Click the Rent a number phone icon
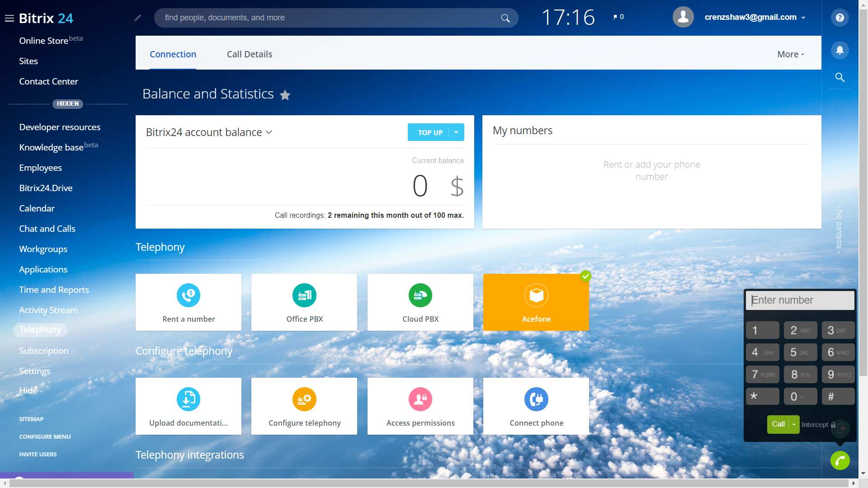 point(188,296)
